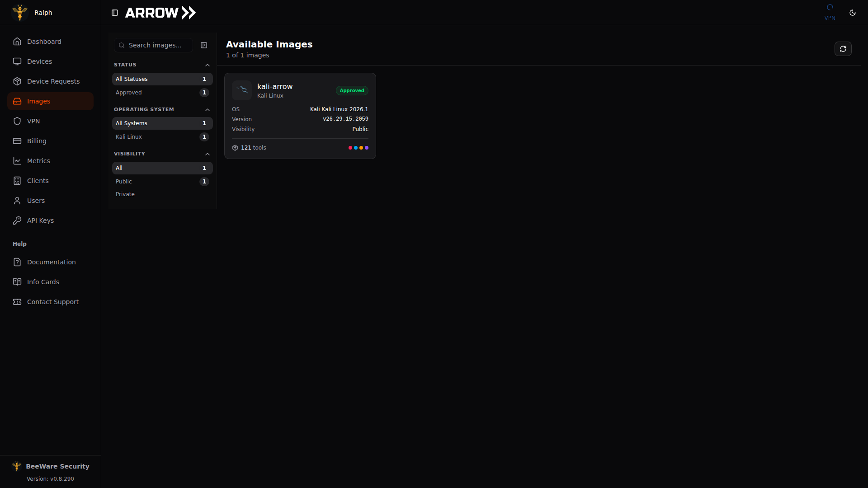Click the BeeWare Security footer logo
868x488 pixels.
(17, 466)
